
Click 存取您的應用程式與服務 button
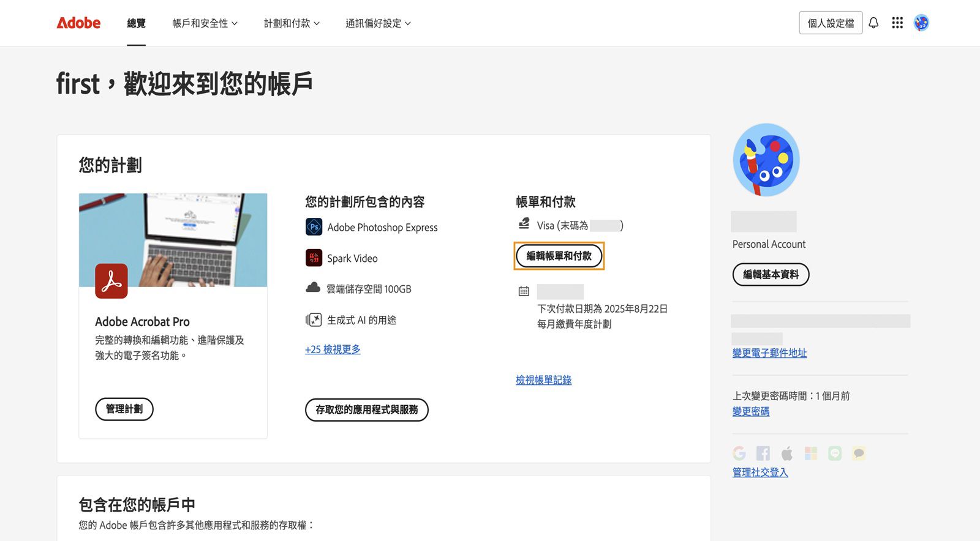[x=367, y=409]
